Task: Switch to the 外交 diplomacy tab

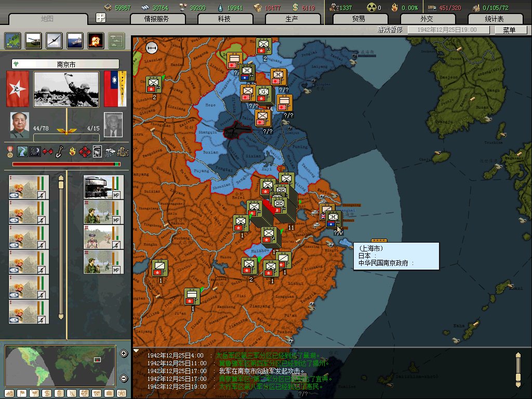Action: click(427, 19)
